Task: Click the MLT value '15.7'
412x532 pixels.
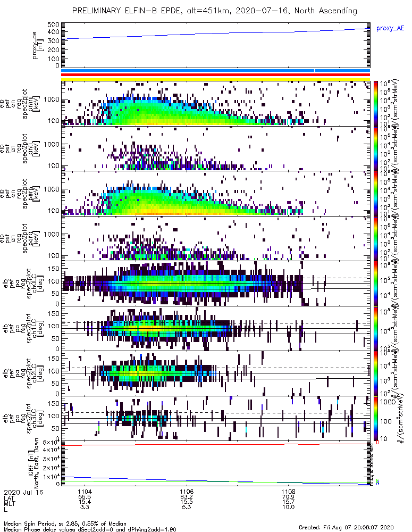Action: [288, 502]
